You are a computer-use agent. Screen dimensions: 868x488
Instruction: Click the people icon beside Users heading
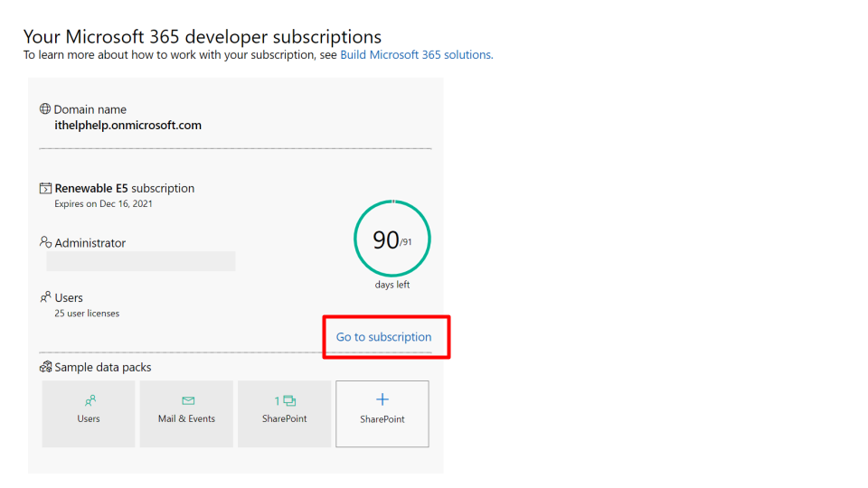pyautogui.click(x=45, y=297)
